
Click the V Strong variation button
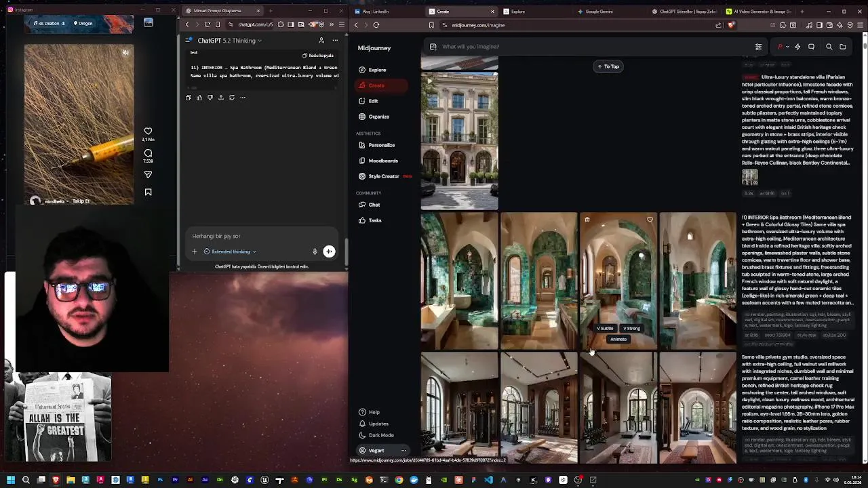pos(631,328)
